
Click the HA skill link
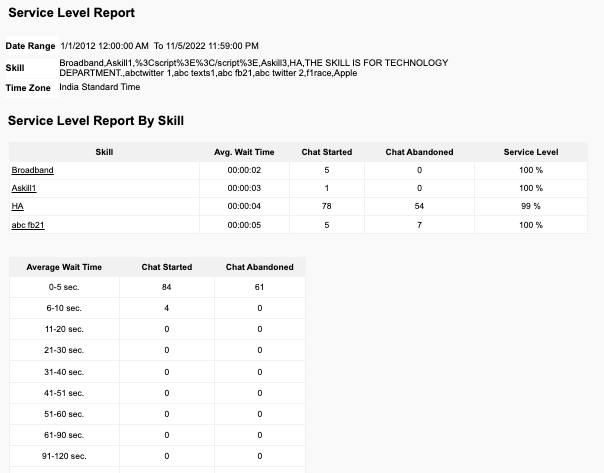click(x=17, y=206)
